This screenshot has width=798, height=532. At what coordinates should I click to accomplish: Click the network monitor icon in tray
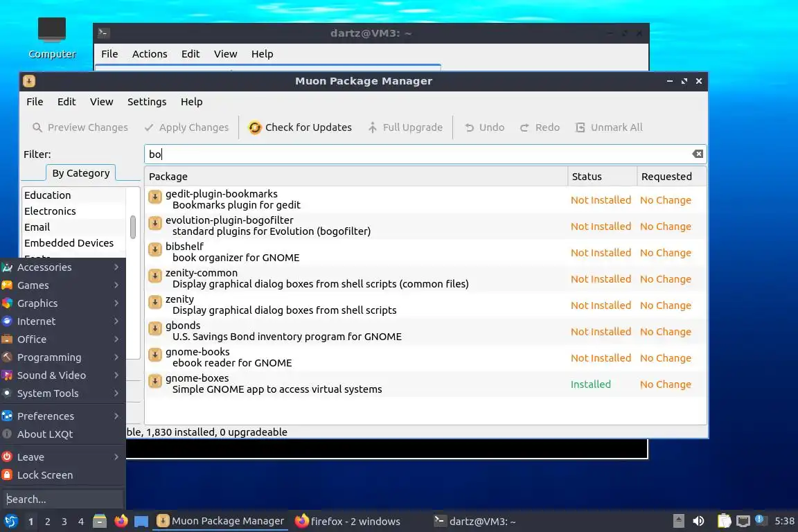pyautogui.click(x=743, y=521)
